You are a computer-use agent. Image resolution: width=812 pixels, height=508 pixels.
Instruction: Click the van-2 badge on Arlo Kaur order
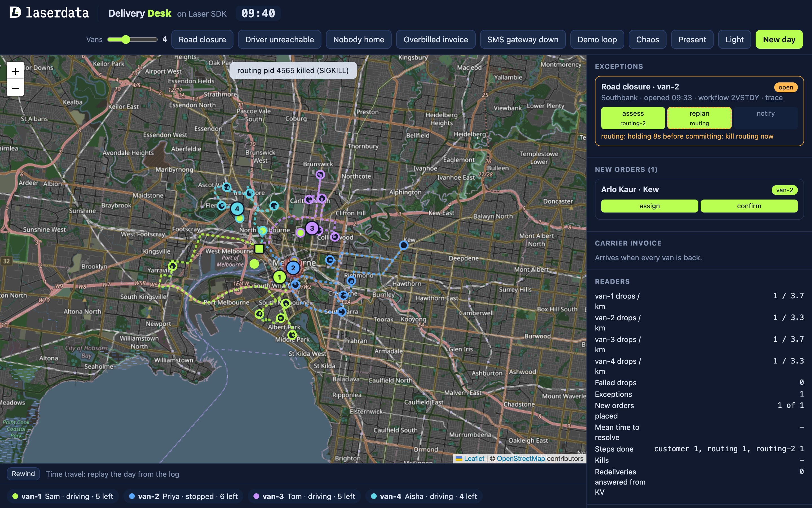784,190
